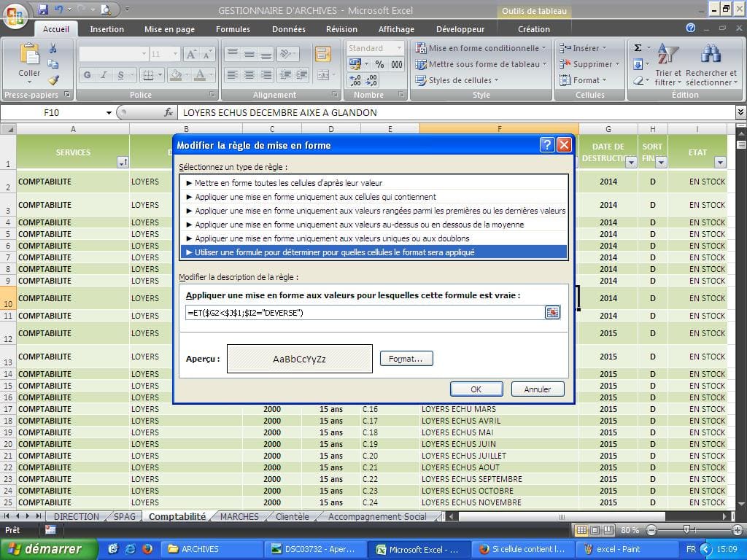Switch to the MARCHES sheet tab

tap(239, 516)
